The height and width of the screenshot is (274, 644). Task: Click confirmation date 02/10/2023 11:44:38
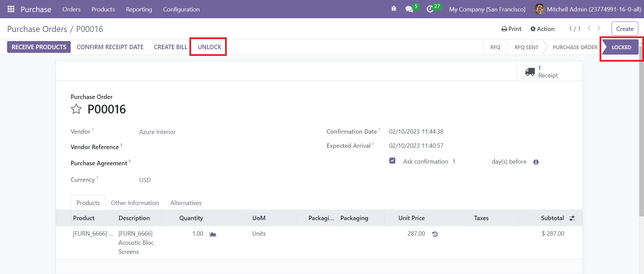click(x=416, y=132)
